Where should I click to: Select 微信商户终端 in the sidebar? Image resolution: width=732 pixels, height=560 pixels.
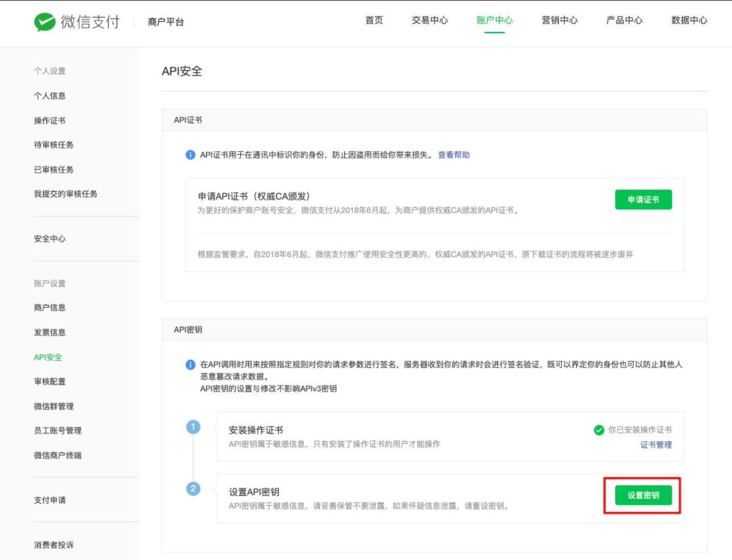tap(58, 455)
